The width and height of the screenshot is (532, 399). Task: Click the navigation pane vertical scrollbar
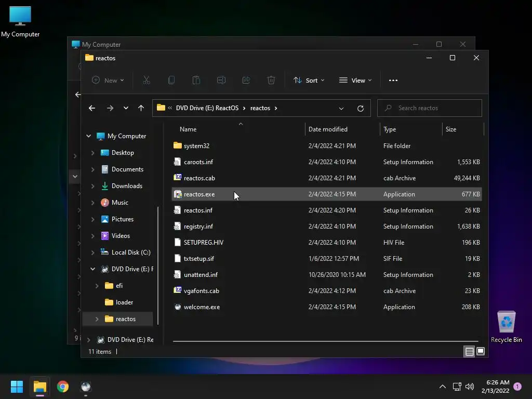point(158,265)
